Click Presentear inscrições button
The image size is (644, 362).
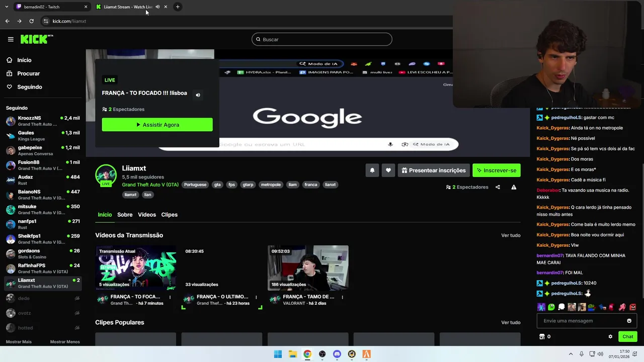click(434, 170)
